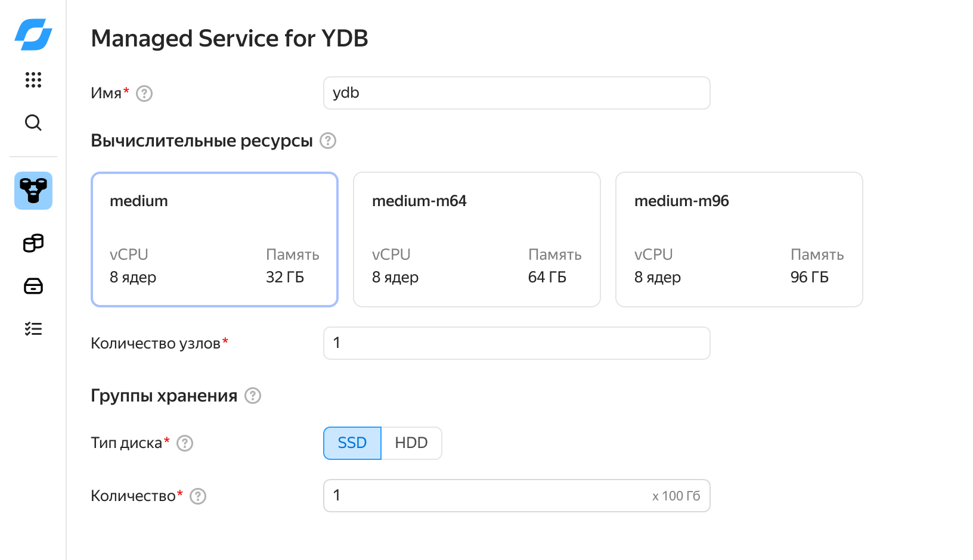Open the databases section in the sidebar

(x=33, y=243)
